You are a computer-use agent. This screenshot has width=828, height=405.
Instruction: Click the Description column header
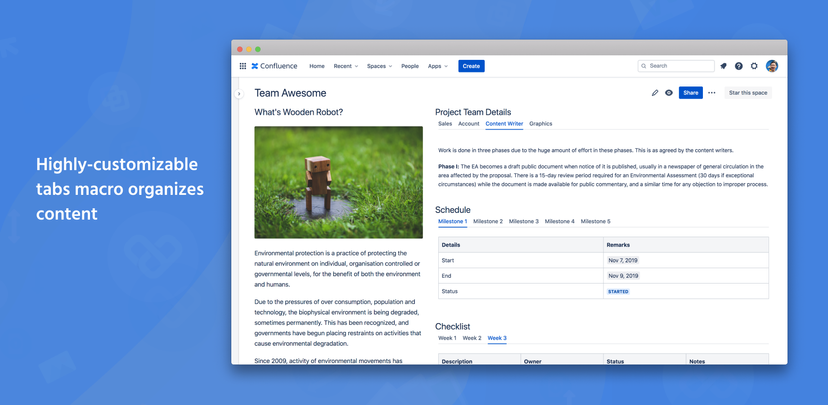click(x=479, y=360)
